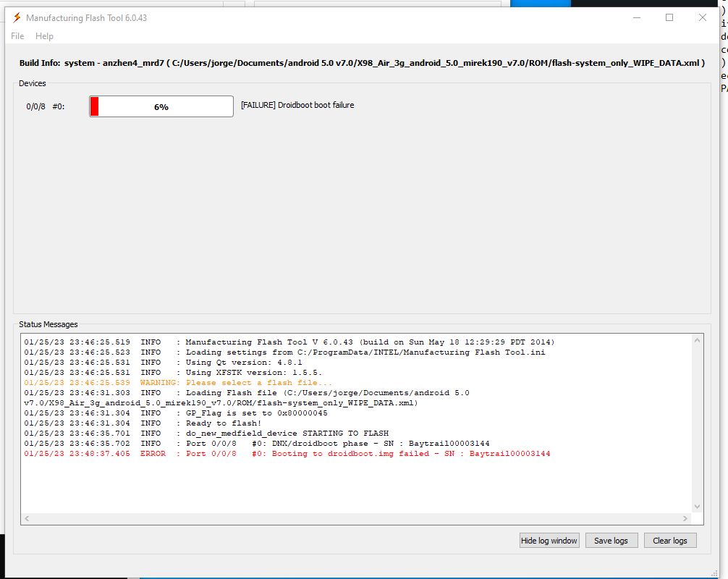The height and width of the screenshot is (579, 728).
Task: Click the log scroll up arrow
Action: tap(697, 341)
